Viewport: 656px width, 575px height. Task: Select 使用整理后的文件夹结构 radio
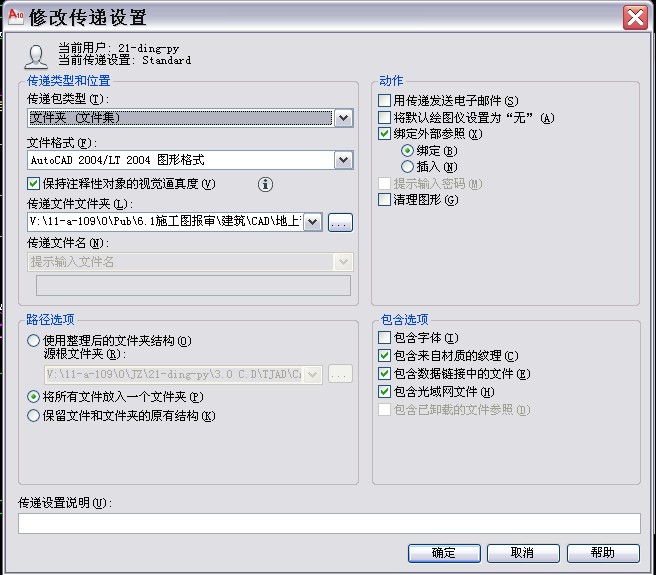tap(33, 341)
